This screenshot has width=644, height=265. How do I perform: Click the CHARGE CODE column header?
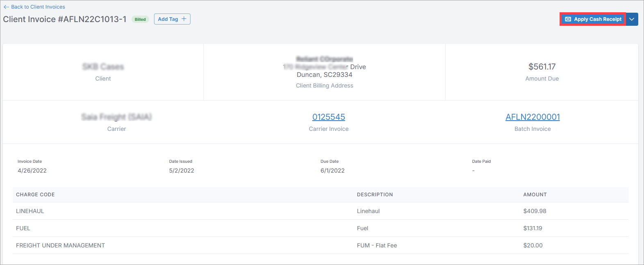pos(35,195)
